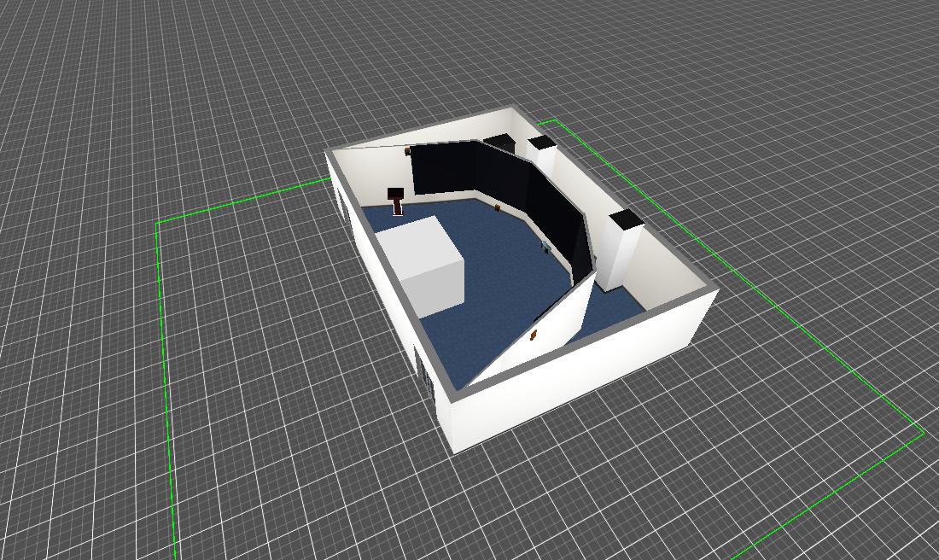Image resolution: width=939 pixels, height=560 pixels.
Task: Click the small brown object on the diagonal white wall
Action: (x=535, y=335)
